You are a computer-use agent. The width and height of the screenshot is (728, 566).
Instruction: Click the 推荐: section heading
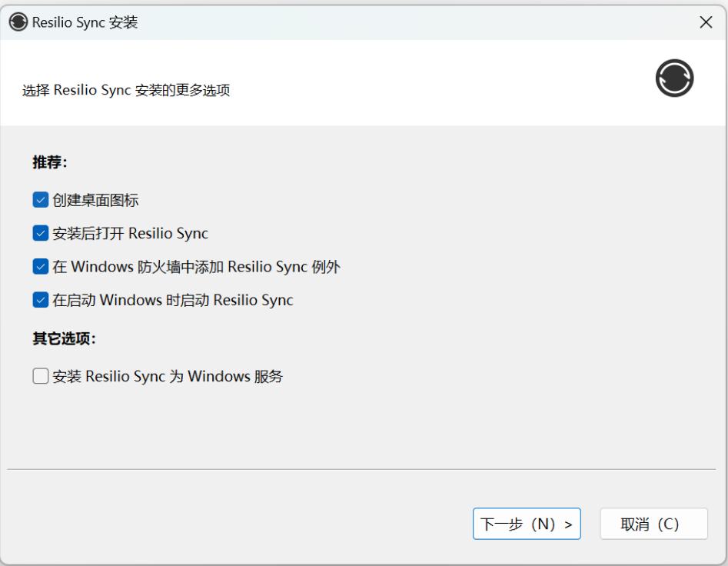50,162
